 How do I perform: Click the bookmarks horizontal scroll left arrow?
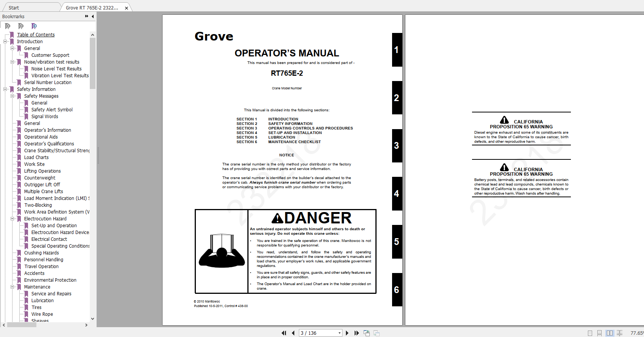click(4, 325)
